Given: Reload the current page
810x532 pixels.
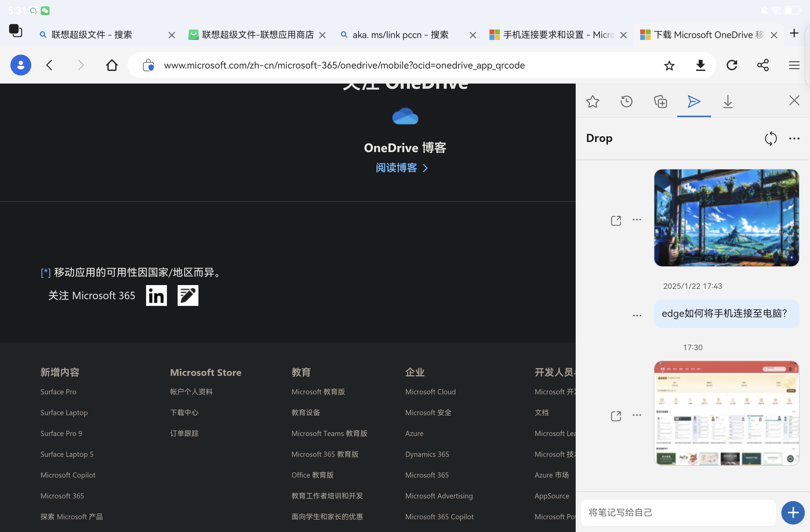Looking at the screenshot, I should [732, 65].
